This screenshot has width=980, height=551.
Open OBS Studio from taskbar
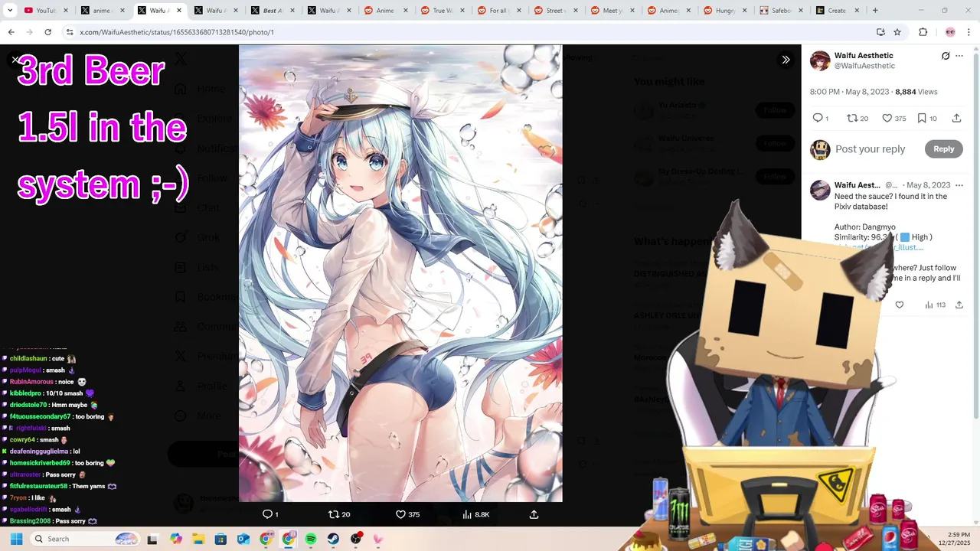pyautogui.click(x=356, y=539)
